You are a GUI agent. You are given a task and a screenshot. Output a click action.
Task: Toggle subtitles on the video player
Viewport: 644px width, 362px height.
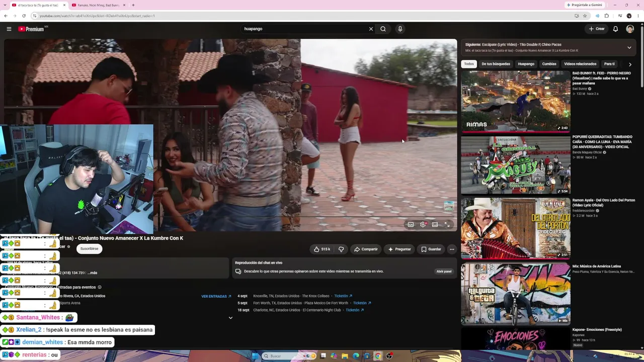(411, 225)
